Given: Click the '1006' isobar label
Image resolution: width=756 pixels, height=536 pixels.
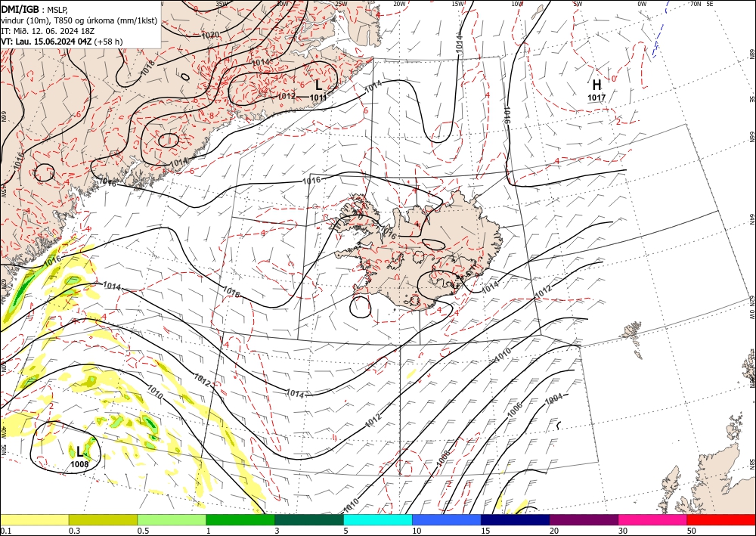Looking at the screenshot, I should tap(515, 409).
